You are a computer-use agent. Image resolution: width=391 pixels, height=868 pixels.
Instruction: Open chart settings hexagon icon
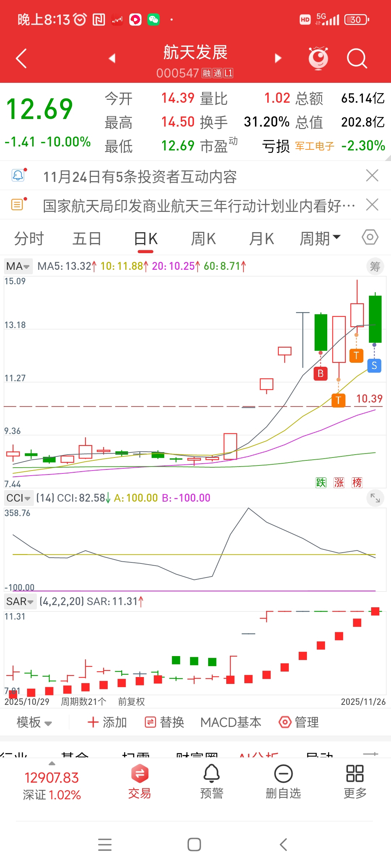(370, 237)
